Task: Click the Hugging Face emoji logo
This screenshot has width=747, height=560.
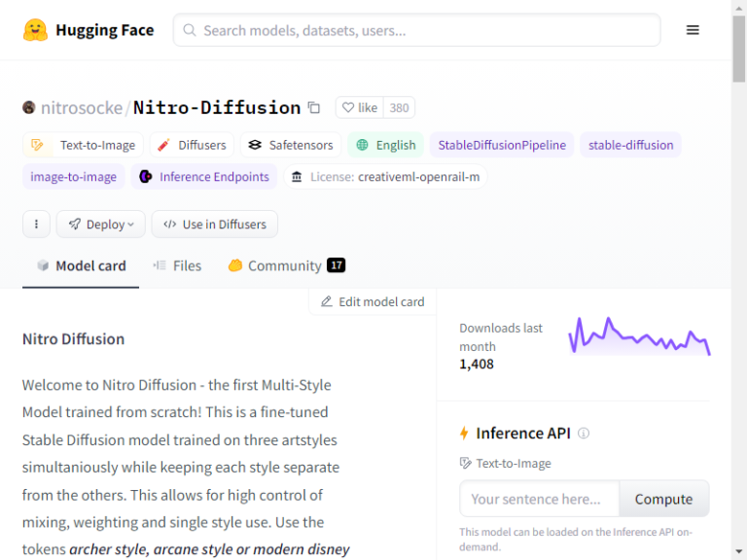Action: point(35,30)
